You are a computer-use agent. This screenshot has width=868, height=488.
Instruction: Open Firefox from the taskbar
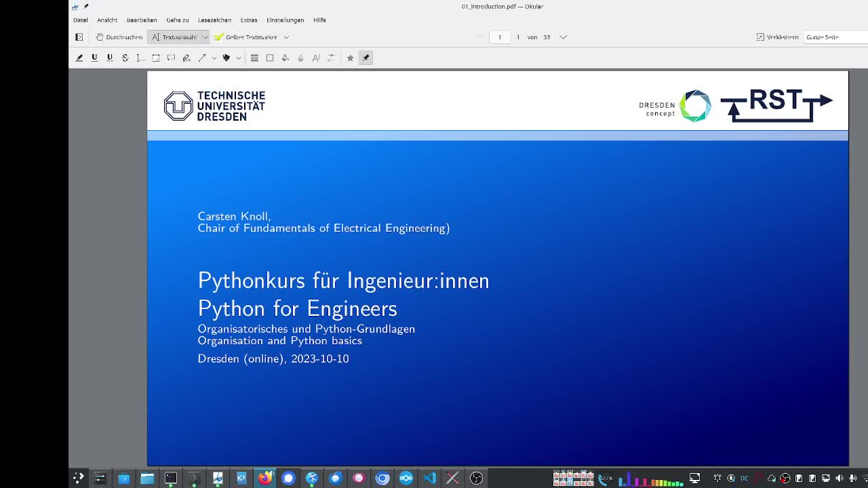(264, 478)
